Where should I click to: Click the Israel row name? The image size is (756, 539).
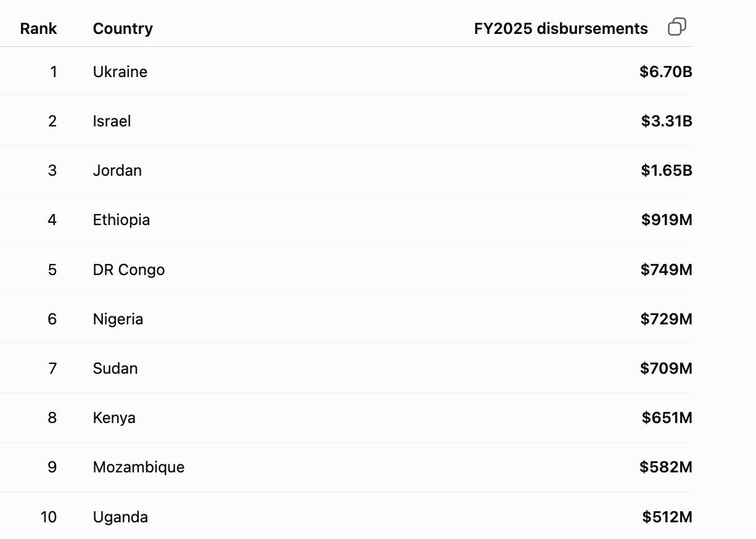[112, 121]
